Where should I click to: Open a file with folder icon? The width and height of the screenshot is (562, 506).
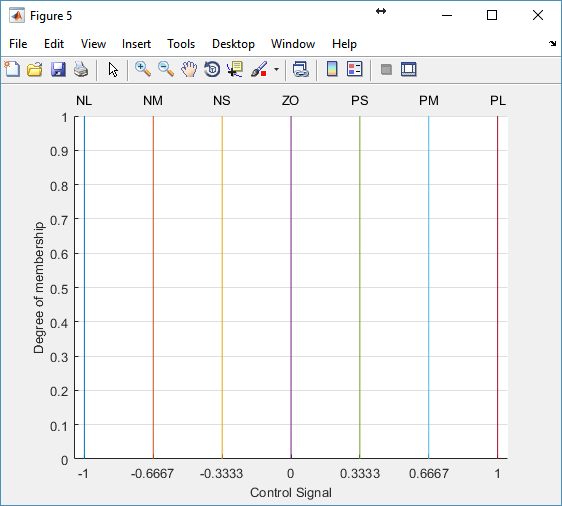pyautogui.click(x=35, y=69)
